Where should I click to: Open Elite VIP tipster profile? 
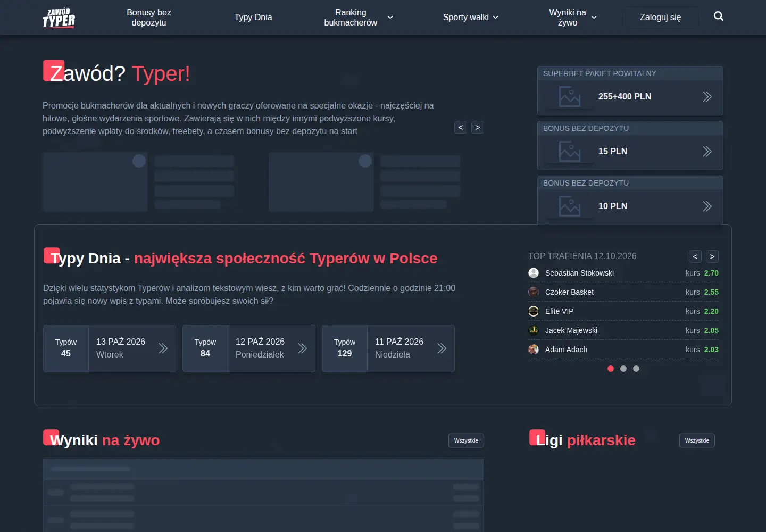coord(559,311)
